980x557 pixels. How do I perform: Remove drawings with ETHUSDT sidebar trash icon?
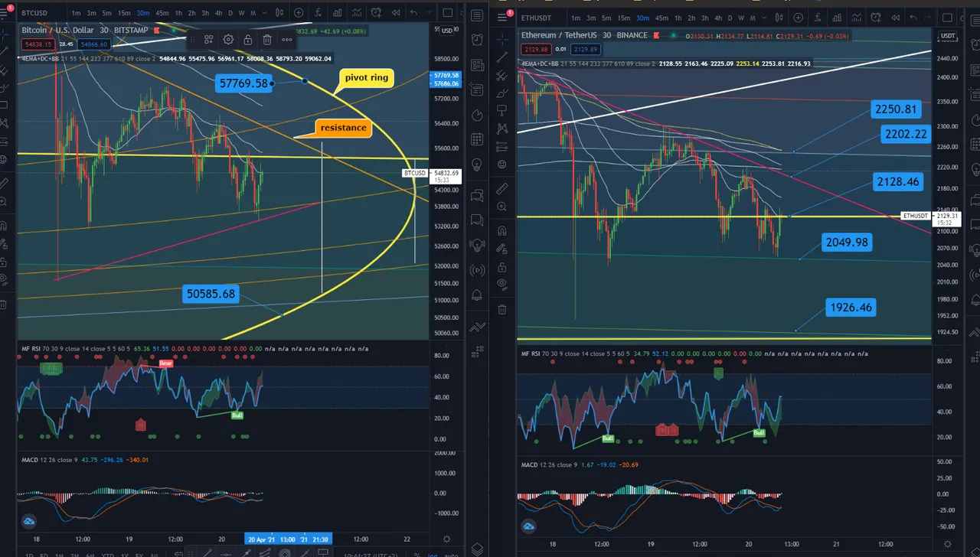click(x=501, y=308)
